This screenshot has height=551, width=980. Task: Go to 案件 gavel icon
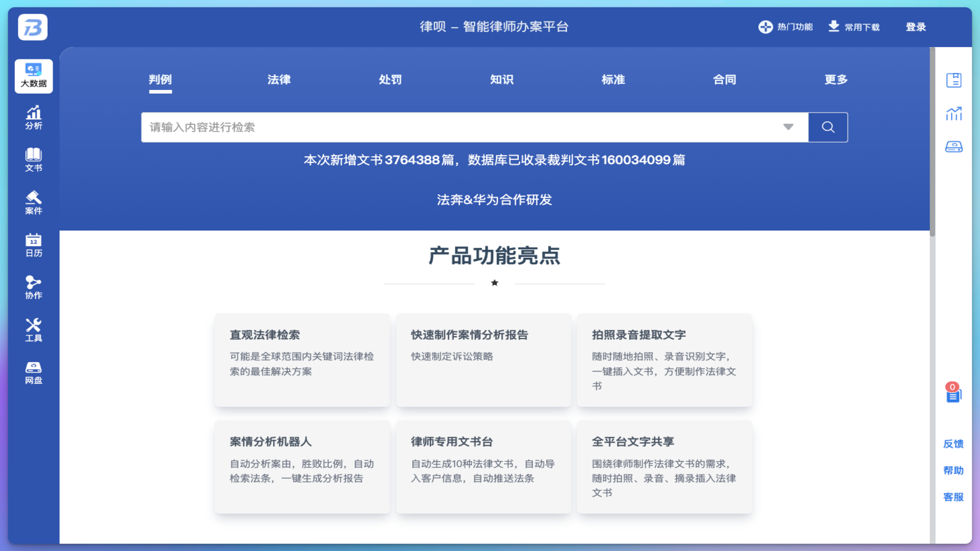pos(34,203)
